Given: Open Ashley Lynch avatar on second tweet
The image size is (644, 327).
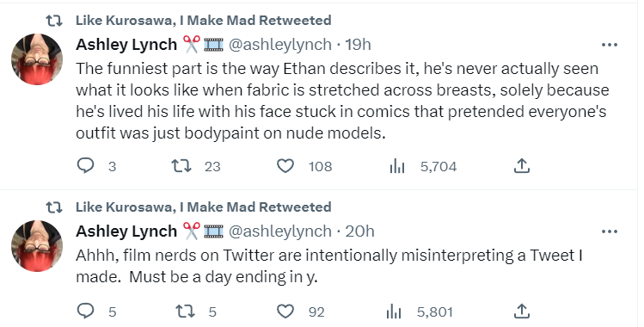Looking at the screenshot, I should click(37, 245).
